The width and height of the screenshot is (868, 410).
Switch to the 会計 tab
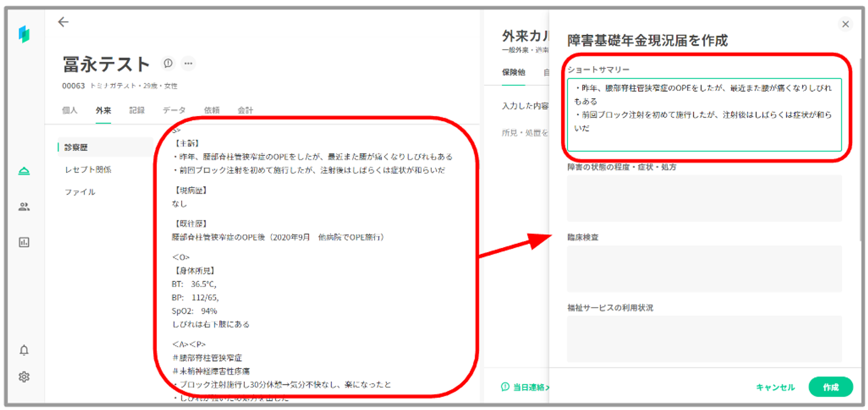click(x=245, y=110)
